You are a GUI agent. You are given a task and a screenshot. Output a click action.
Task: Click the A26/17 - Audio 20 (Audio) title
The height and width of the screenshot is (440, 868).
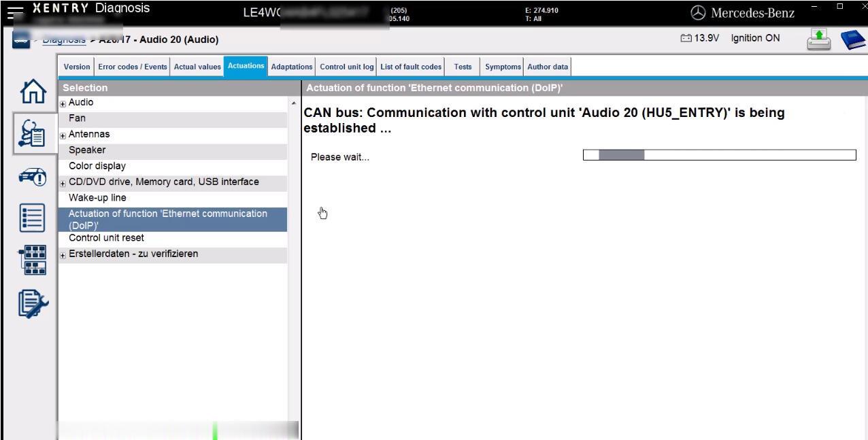click(x=158, y=40)
